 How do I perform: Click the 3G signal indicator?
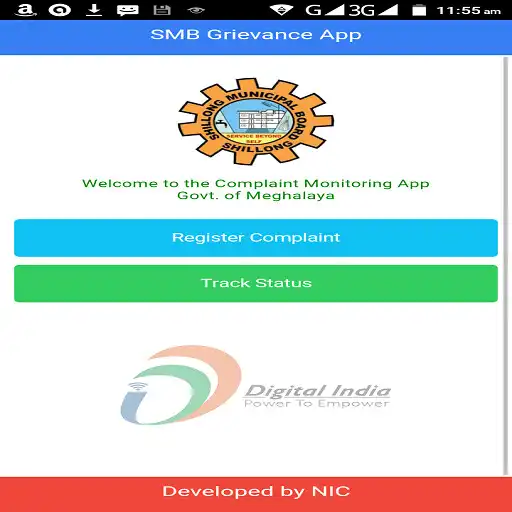373,10
